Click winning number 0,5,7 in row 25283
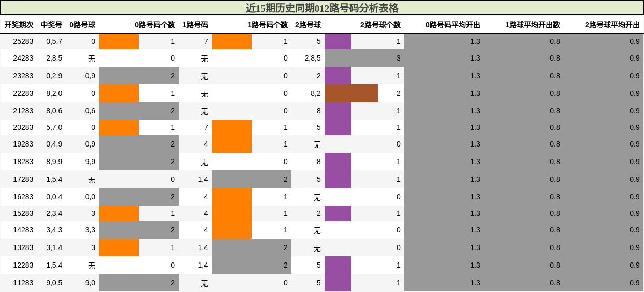The image size is (644, 292). tap(54, 41)
